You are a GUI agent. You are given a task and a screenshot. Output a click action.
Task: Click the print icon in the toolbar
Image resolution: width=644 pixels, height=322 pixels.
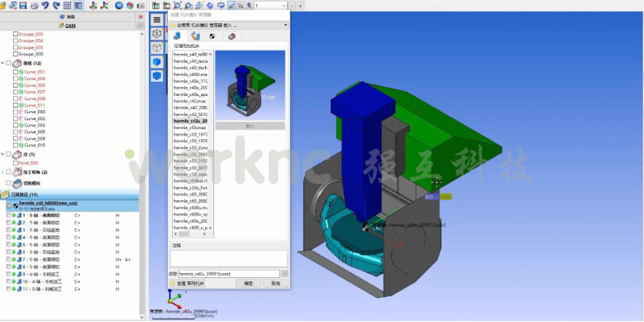click(34, 5)
